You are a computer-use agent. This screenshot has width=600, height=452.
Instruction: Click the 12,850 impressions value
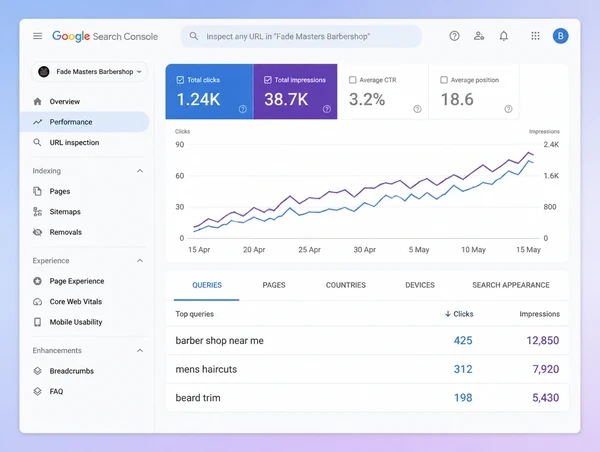coord(543,340)
